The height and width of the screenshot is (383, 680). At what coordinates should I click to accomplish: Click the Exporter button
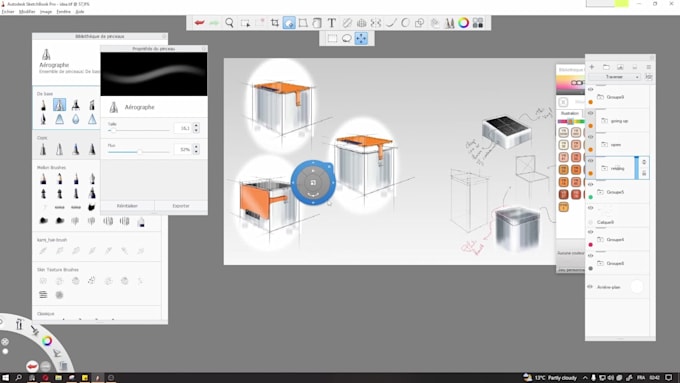pos(181,206)
